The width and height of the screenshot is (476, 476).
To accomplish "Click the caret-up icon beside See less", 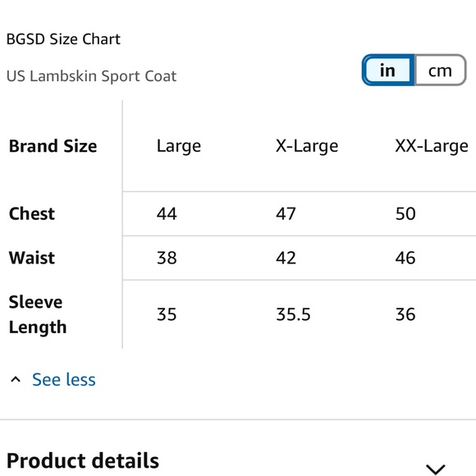I will 16,379.
